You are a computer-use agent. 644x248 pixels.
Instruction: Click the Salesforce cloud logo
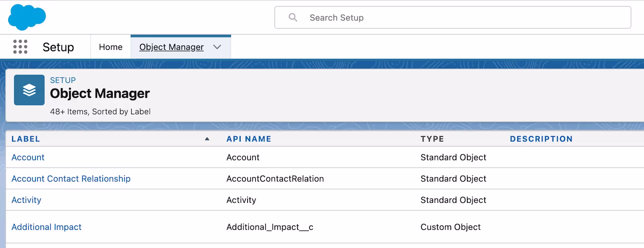tap(27, 17)
